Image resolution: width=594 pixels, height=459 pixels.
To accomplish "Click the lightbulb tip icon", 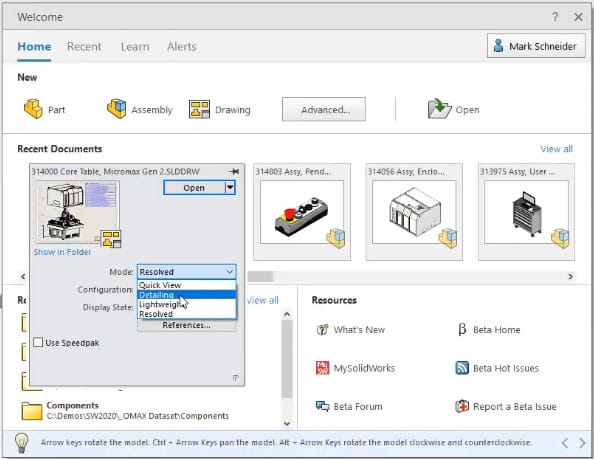I will click(x=22, y=443).
